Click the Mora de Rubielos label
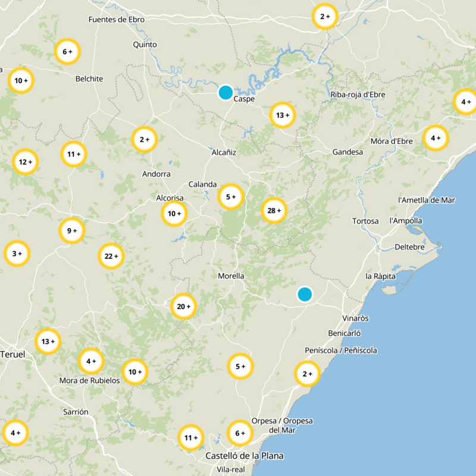The height and width of the screenshot is (476, 476). tap(90, 380)
